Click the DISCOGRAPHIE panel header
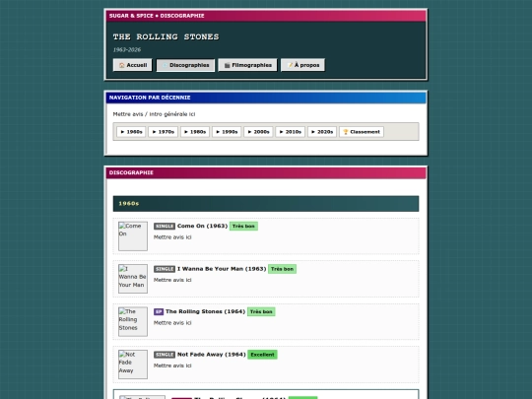 266,172
